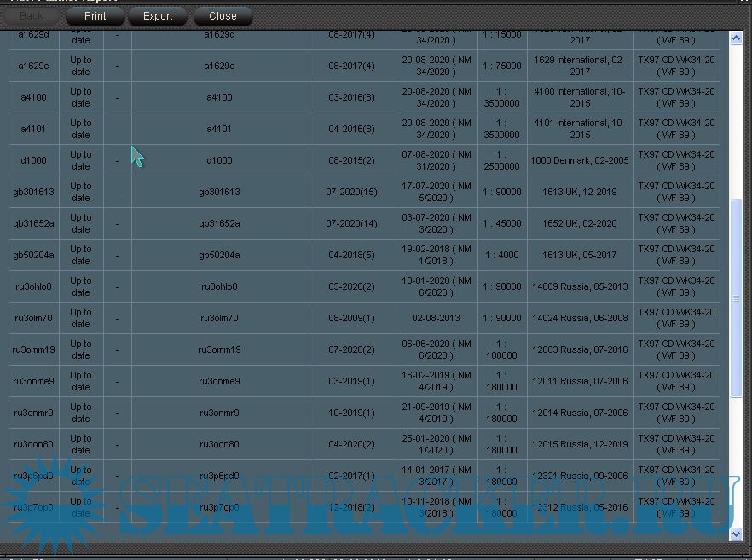Select the 08-2015(2) edition cell

tap(351, 161)
